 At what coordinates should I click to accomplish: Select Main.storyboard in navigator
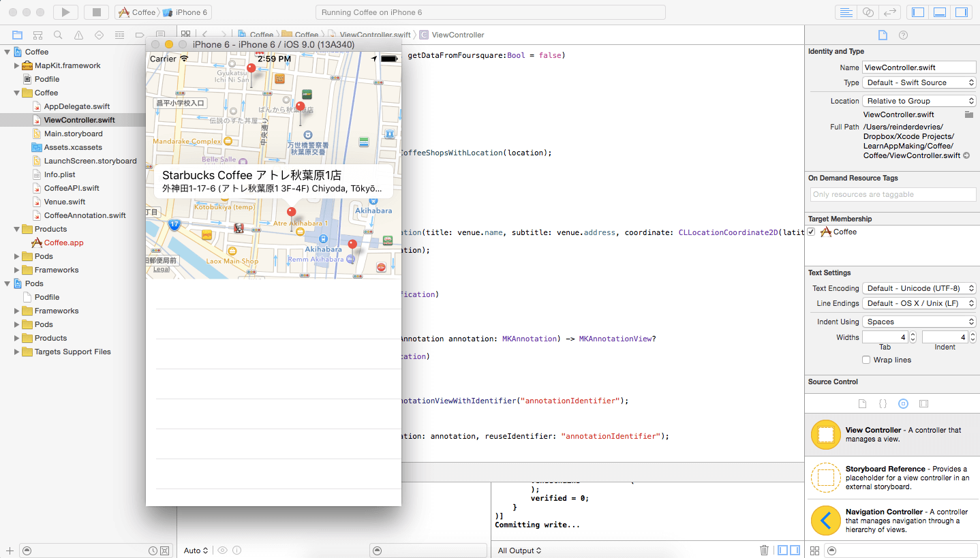point(73,134)
